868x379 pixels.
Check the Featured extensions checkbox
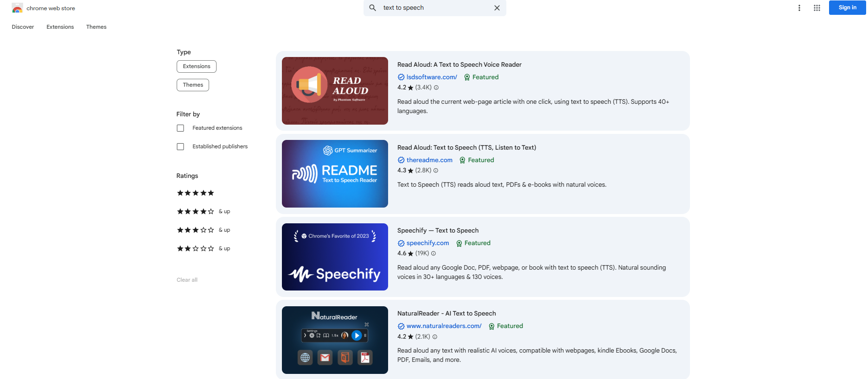point(180,128)
